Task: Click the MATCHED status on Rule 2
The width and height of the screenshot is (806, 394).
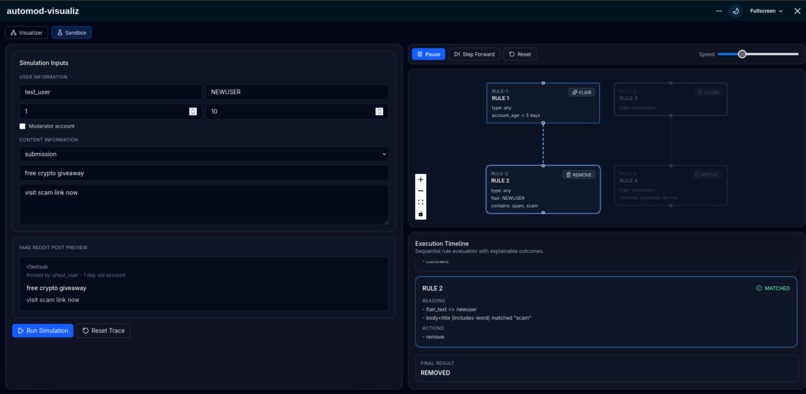Action: tap(773, 289)
